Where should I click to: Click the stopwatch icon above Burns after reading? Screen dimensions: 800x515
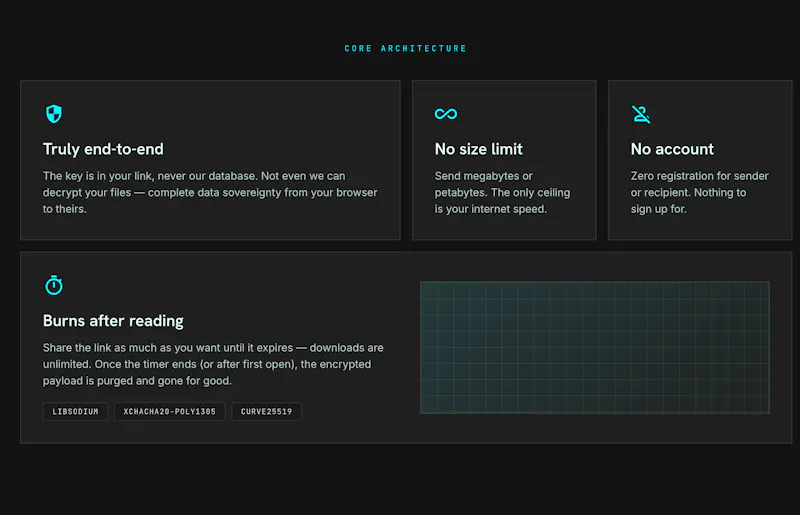pyautogui.click(x=54, y=285)
